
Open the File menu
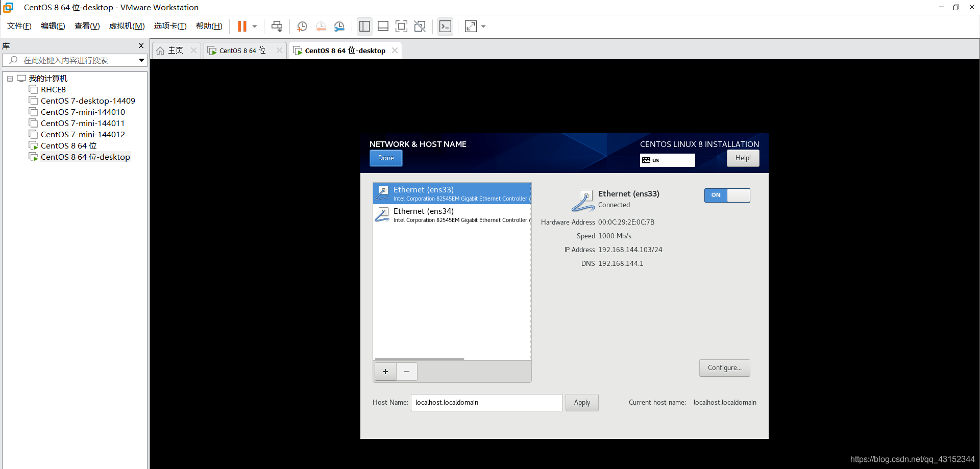(x=19, y=26)
